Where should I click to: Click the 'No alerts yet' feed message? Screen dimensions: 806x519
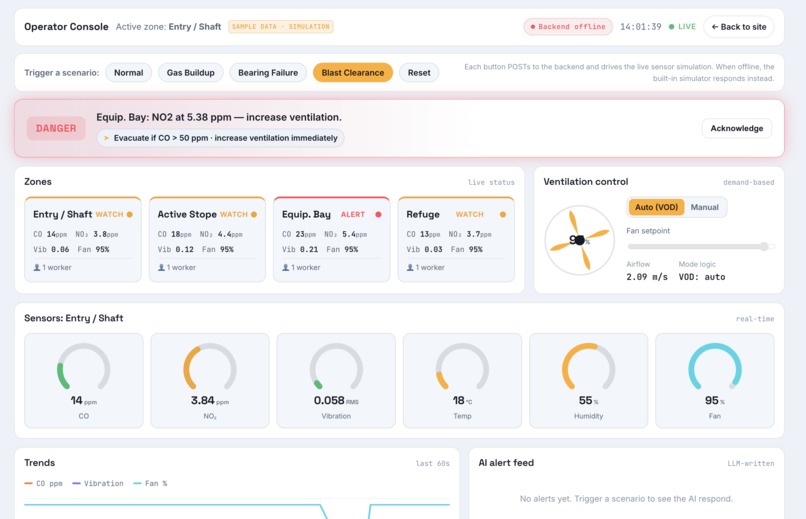click(x=626, y=498)
